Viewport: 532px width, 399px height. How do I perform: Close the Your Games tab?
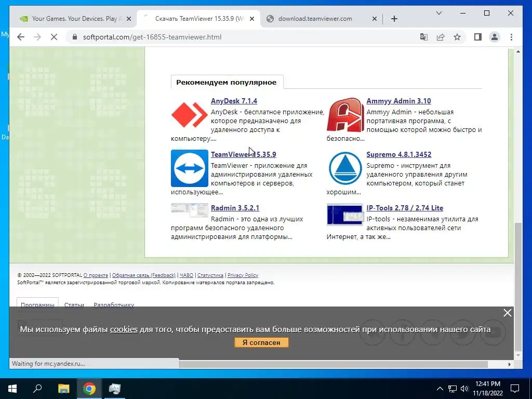[x=129, y=19]
